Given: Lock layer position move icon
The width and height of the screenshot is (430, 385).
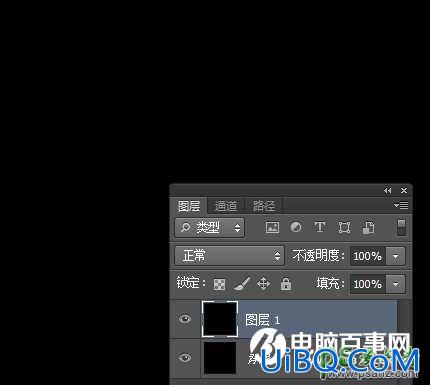Looking at the screenshot, I should click(x=263, y=284).
